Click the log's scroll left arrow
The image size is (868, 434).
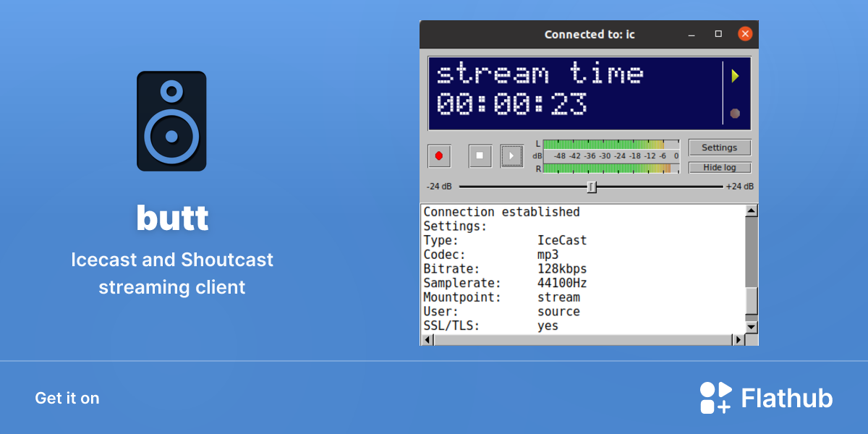point(426,339)
